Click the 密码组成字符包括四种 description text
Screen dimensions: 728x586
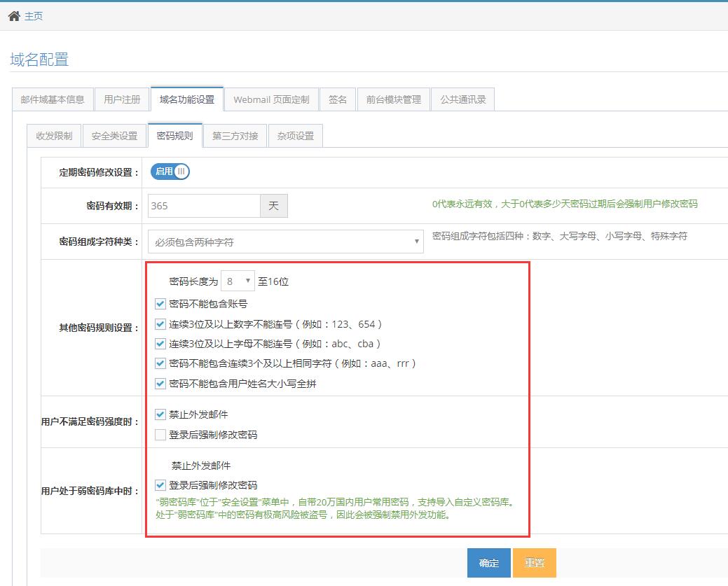(559, 236)
